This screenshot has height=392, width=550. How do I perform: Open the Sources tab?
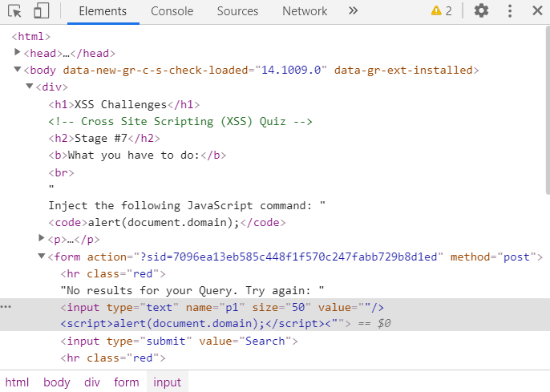coord(237,11)
